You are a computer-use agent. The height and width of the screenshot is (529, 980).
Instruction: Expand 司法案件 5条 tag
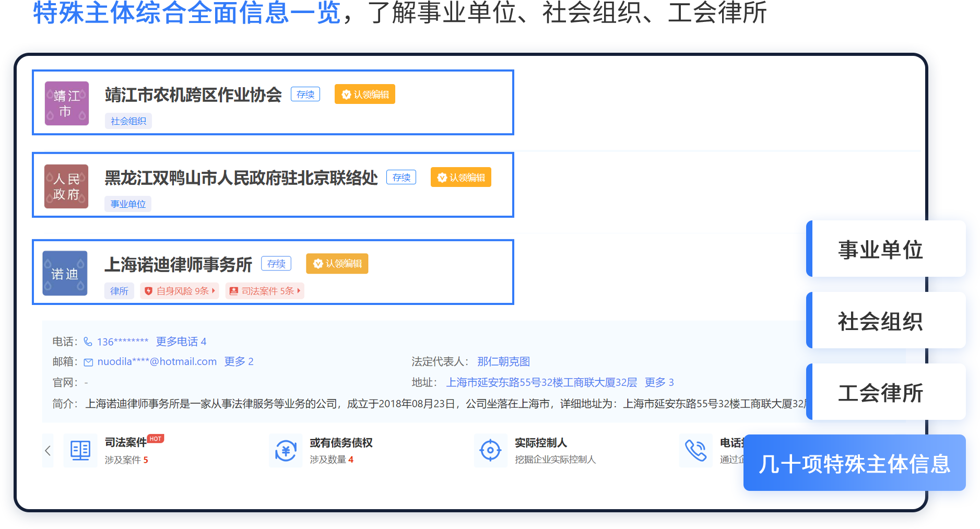point(265,291)
